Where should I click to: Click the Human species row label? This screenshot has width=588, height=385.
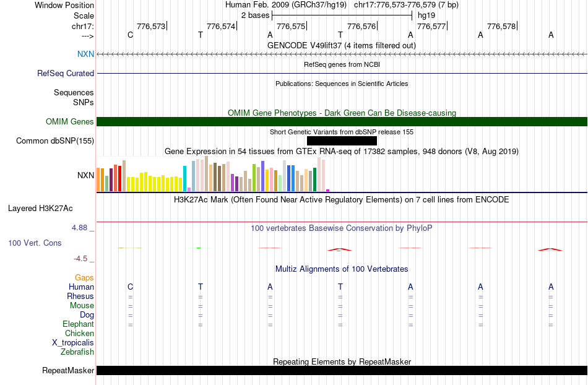[x=81, y=287]
